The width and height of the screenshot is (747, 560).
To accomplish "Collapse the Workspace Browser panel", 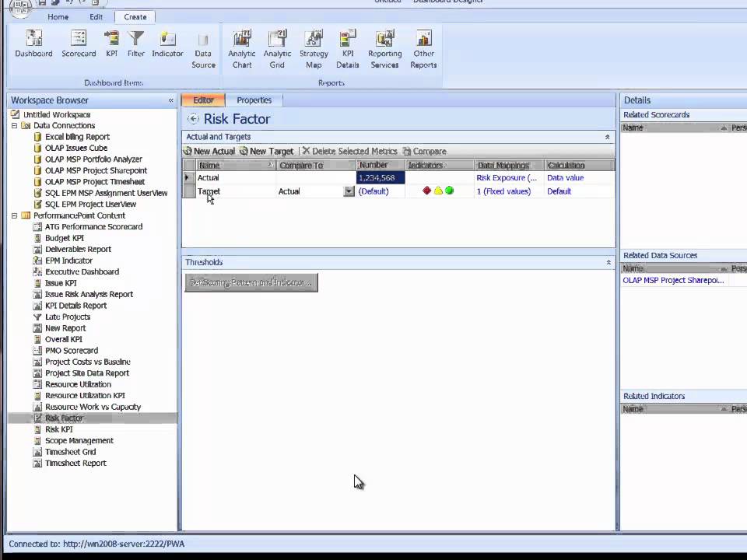I will (x=170, y=100).
